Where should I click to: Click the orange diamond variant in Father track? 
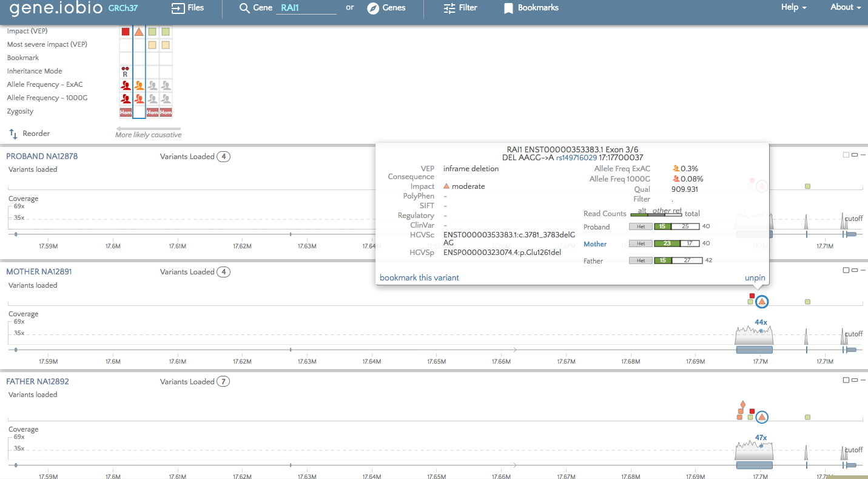742,404
